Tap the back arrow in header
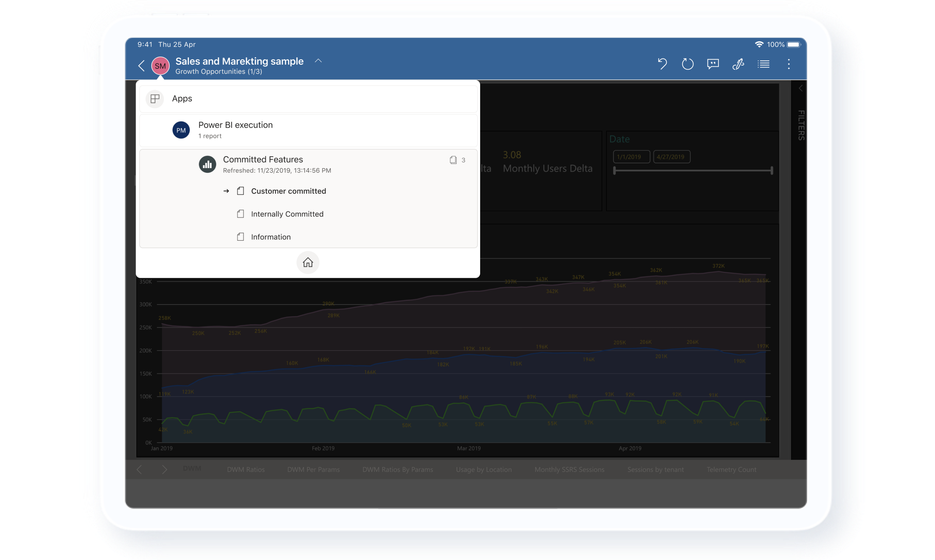 pos(141,65)
